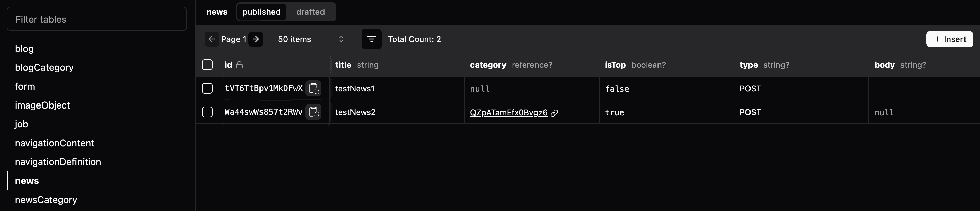
Task: Open the 50 items page size dropdown
Action: coord(310,39)
